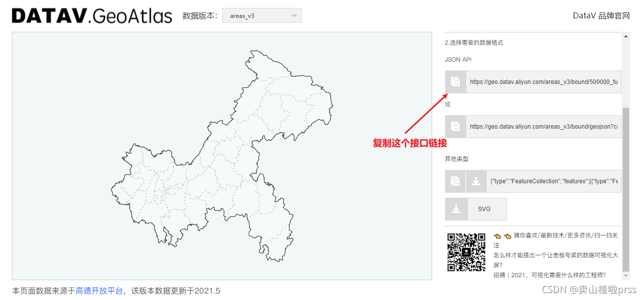
Task: Click the SVG export button
Action: [486, 209]
